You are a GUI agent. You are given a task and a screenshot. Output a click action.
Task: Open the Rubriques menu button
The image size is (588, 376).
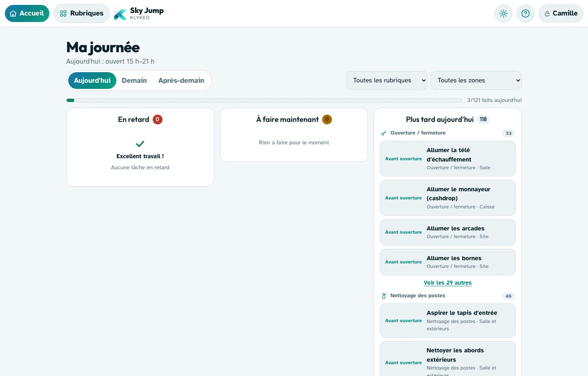click(82, 13)
